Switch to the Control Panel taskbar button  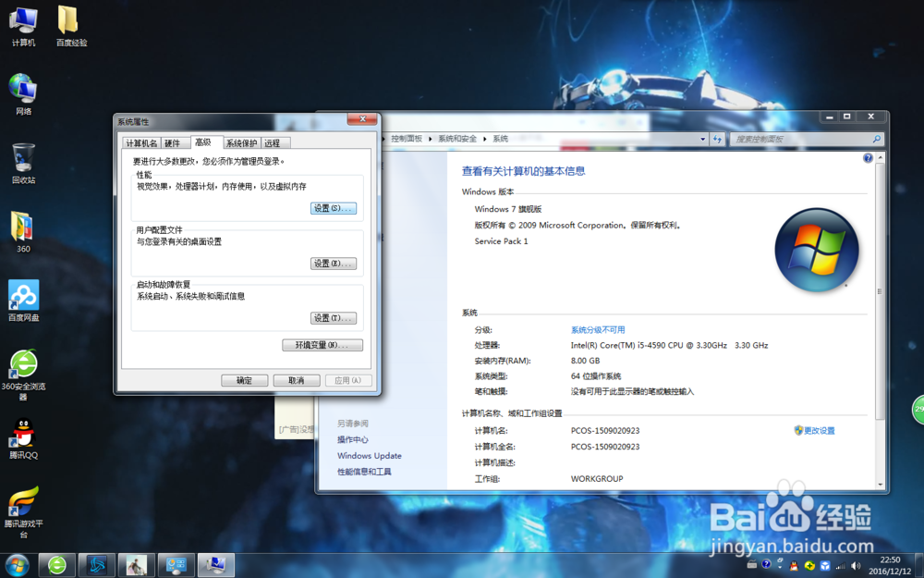click(176, 566)
